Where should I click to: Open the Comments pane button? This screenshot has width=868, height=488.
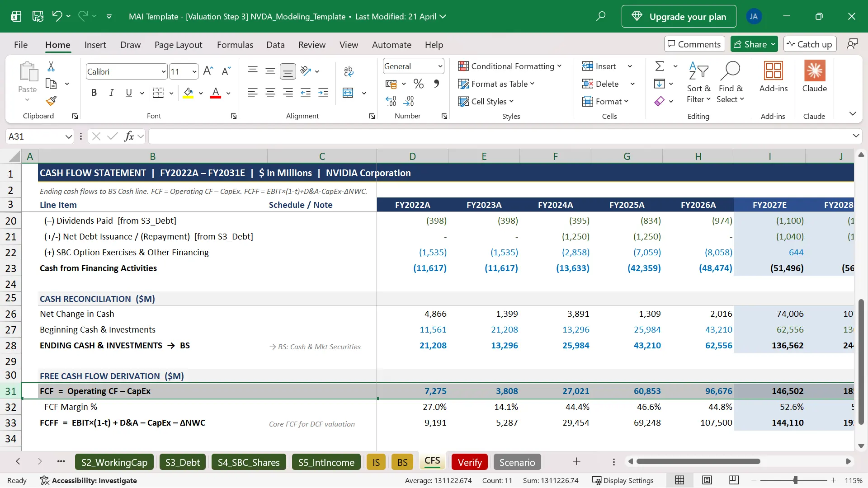coord(694,44)
